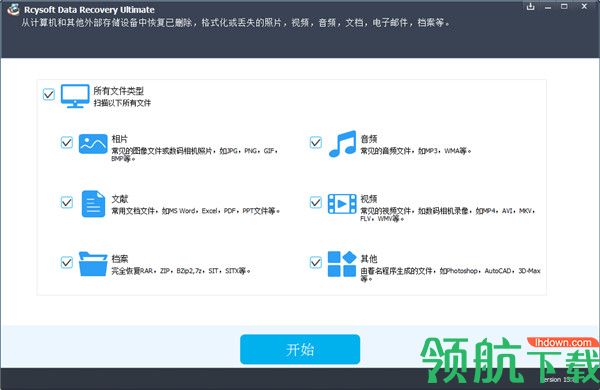
Task: Click the audio description mentioning MP3, WMA
Action: point(416,151)
